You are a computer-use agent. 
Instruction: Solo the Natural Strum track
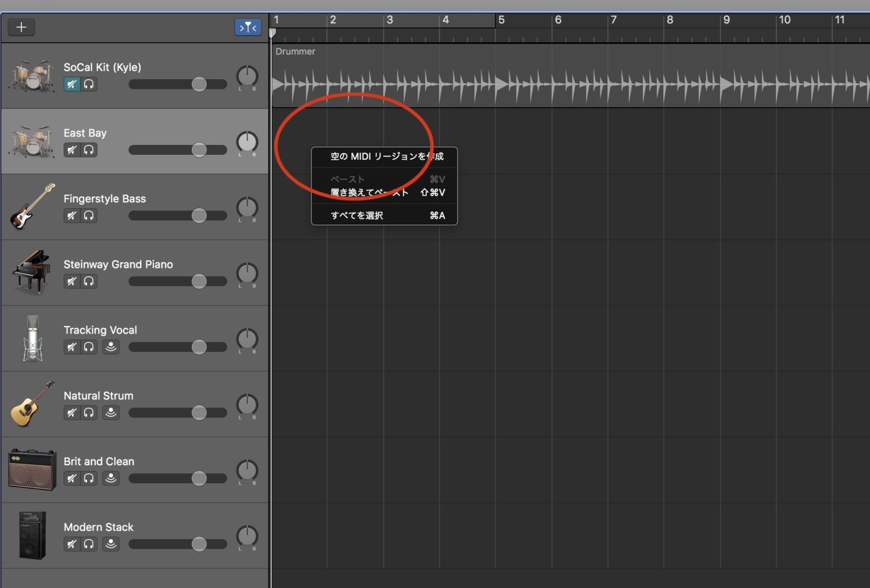tap(89, 412)
